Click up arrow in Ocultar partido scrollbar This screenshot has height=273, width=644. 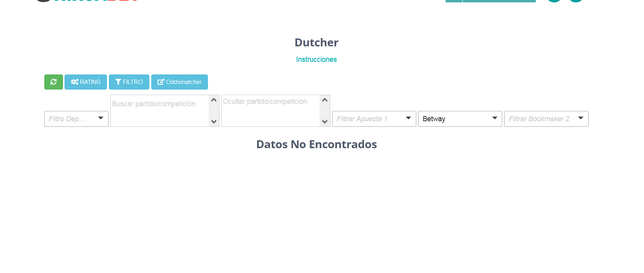[325, 100]
